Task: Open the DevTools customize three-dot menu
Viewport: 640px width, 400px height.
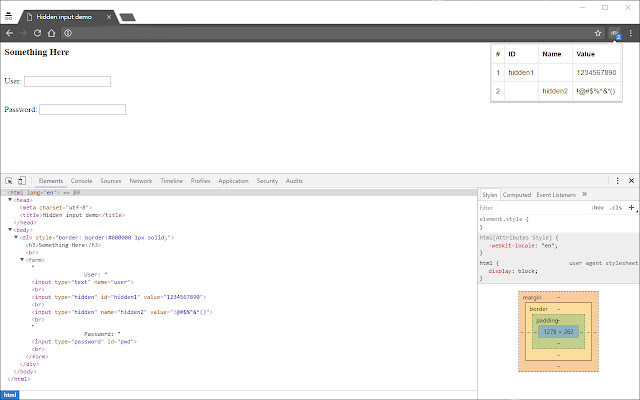Action: (618, 180)
